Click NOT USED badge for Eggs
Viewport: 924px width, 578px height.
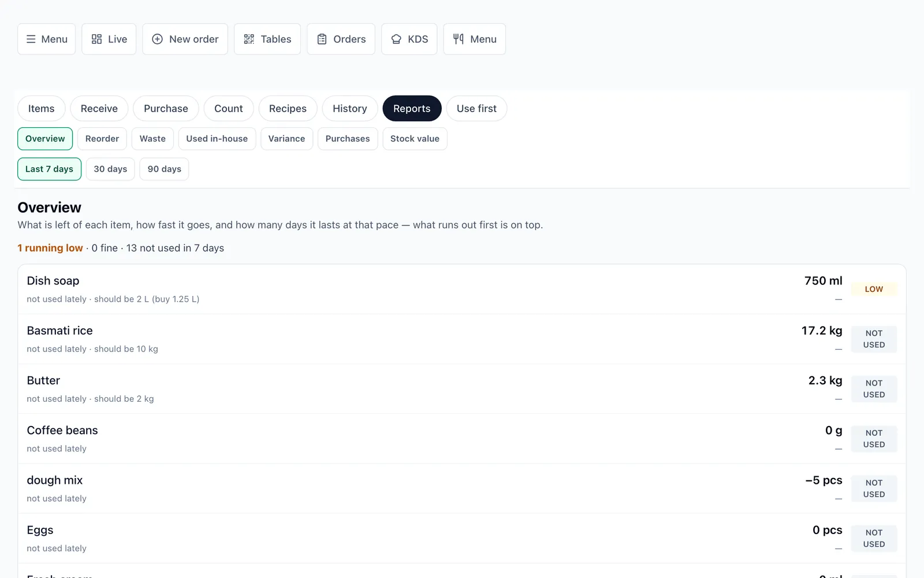pos(874,539)
